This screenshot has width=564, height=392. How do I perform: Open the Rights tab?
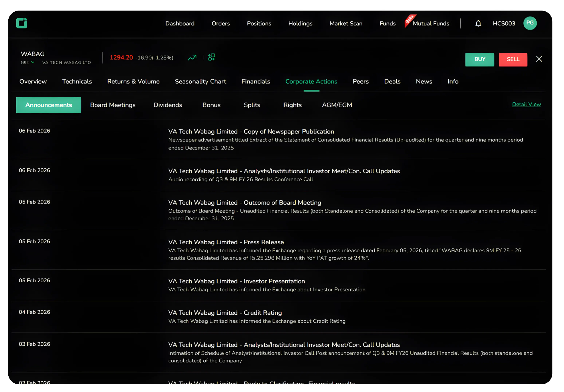point(292,105)
